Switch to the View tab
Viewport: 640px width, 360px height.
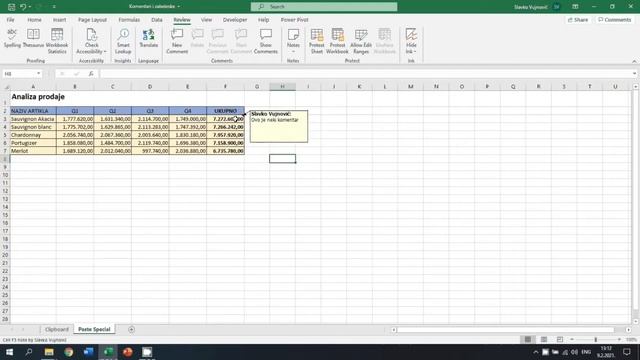207,20
